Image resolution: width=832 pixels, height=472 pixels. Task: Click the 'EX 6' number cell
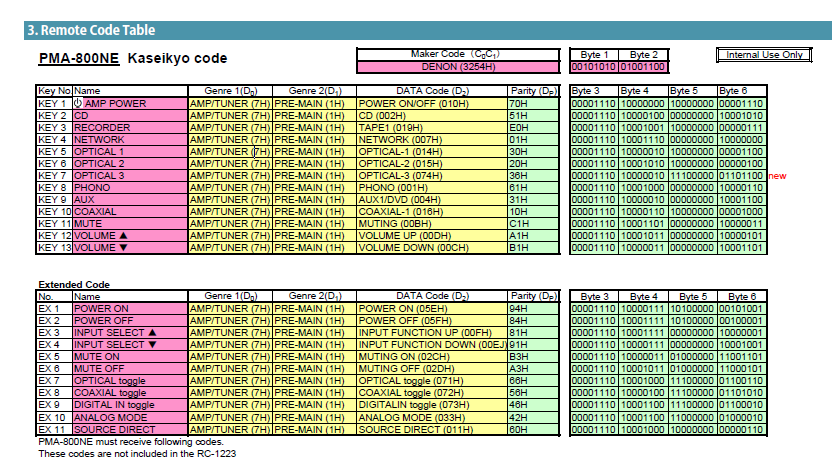coord(54,369)
